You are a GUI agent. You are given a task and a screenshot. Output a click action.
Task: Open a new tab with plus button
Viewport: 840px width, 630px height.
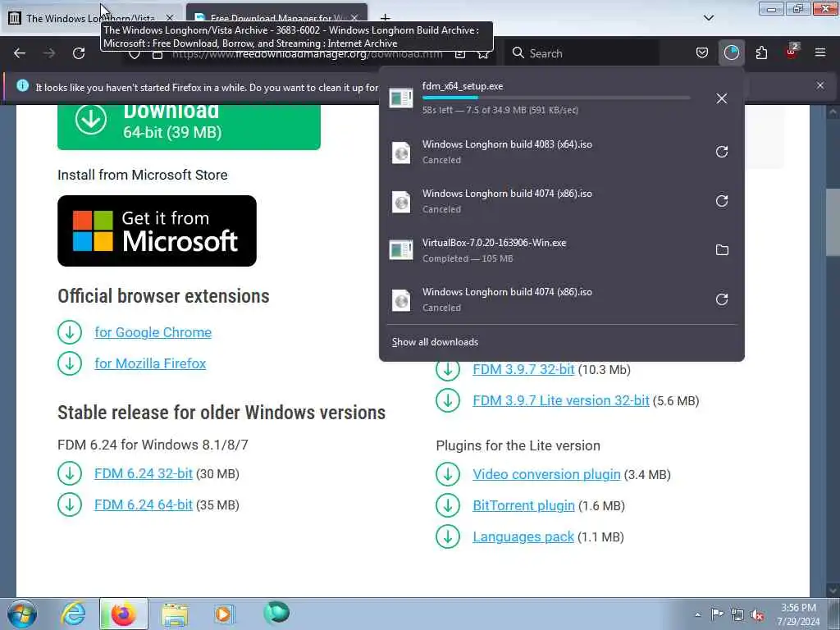[386, 18]
